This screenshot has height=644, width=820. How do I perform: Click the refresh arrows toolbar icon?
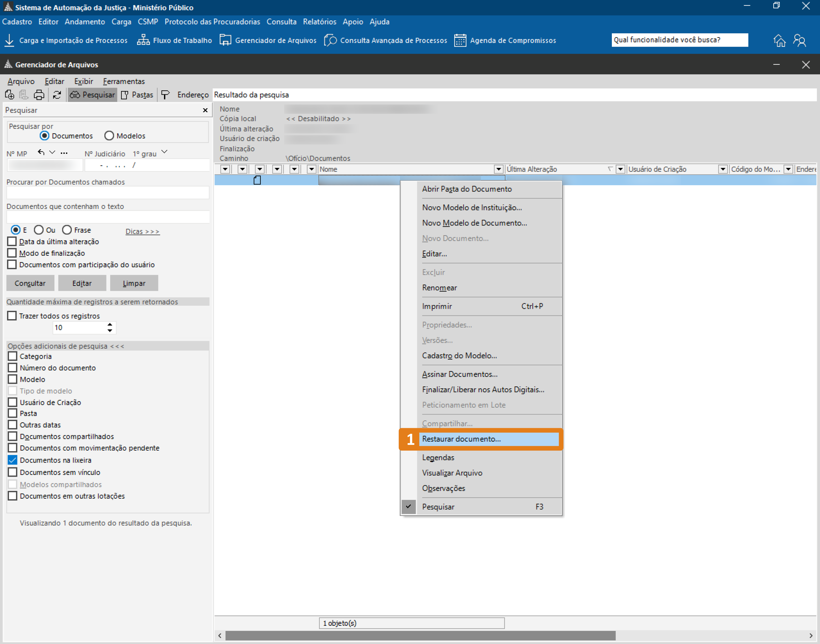pos(57,95)
